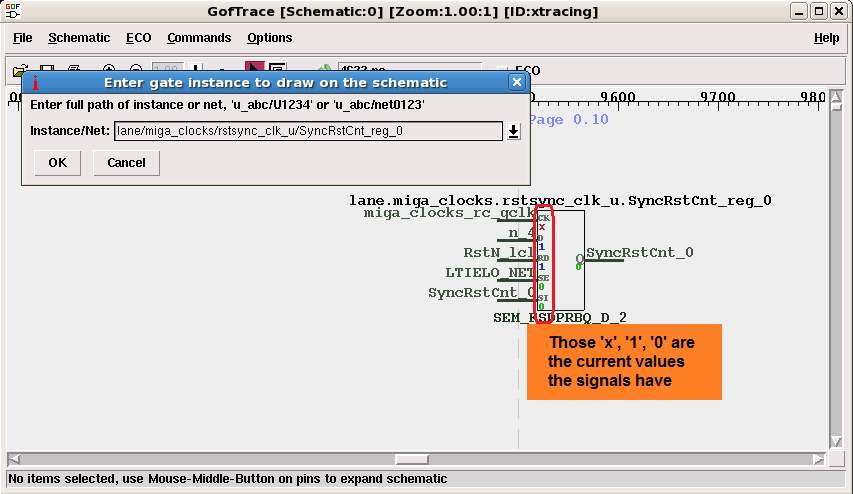Open the Help menu
This screenshot has height=494, width=853.
[x=826, y=38]
